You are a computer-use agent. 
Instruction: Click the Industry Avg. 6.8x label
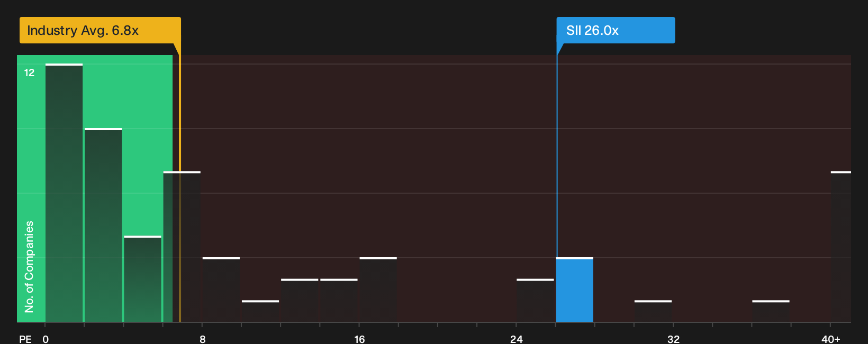(100, 30)
